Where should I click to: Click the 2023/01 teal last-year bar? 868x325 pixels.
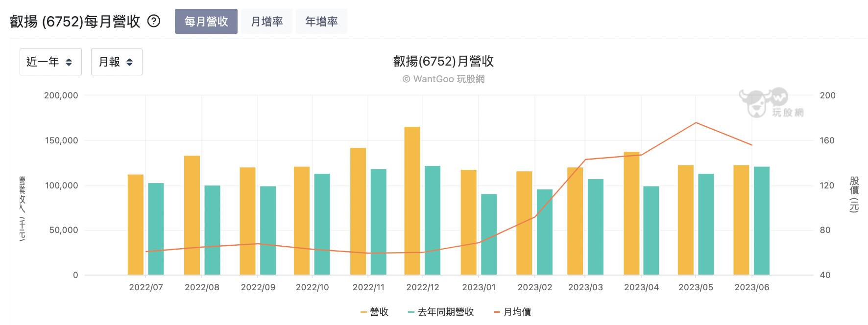tap(489, 234)
